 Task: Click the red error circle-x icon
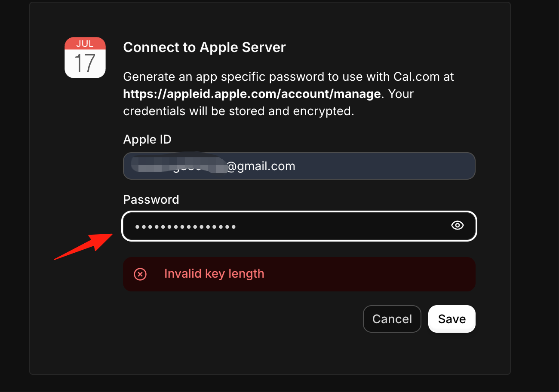click(x=140, y=274)
